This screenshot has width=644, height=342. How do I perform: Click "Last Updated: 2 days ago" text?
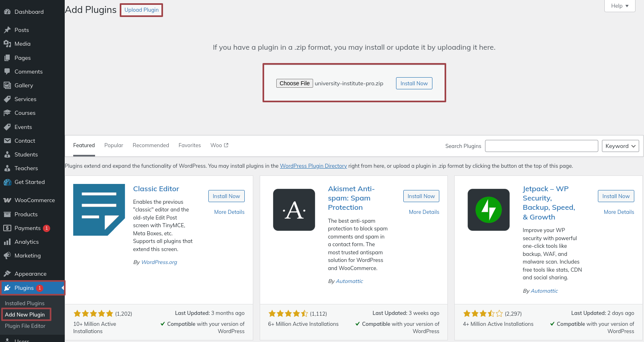click(603, 313)
